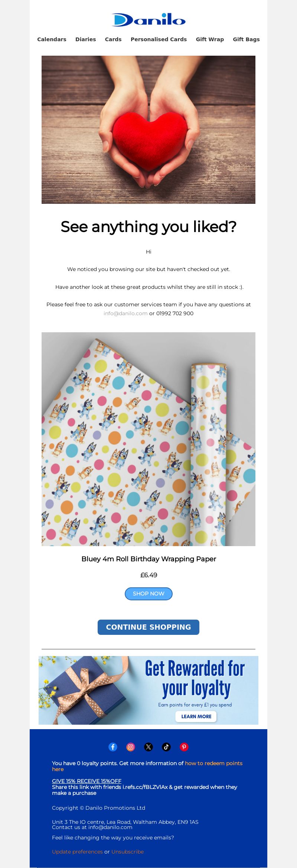297x868 pixels.
Task: Open the GIVE 15% RECEIVE 15%OFF link
Action: click(87, 781)
